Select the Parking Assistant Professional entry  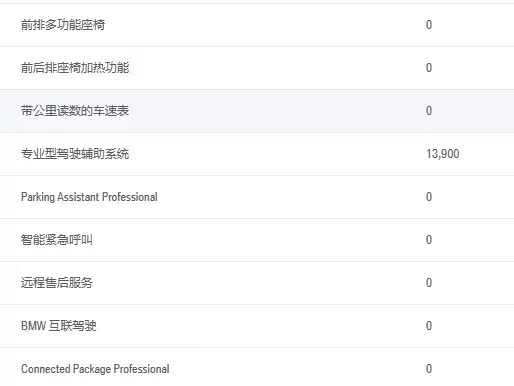[89, 197]
